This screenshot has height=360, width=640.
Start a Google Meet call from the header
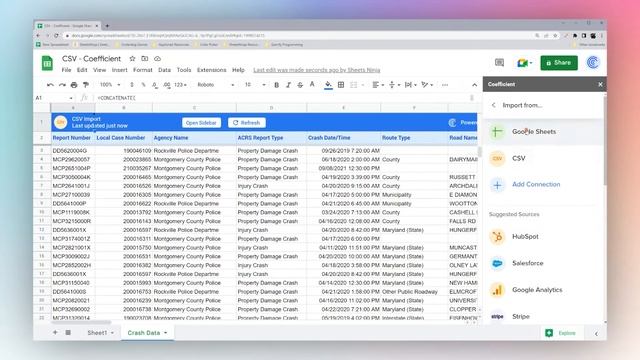(524, 62)
